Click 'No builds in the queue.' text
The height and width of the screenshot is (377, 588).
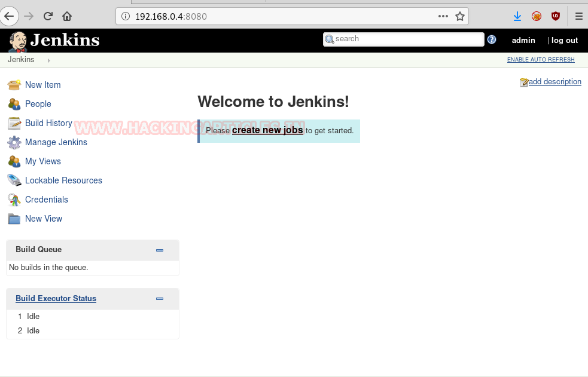[x=48, y=267]
